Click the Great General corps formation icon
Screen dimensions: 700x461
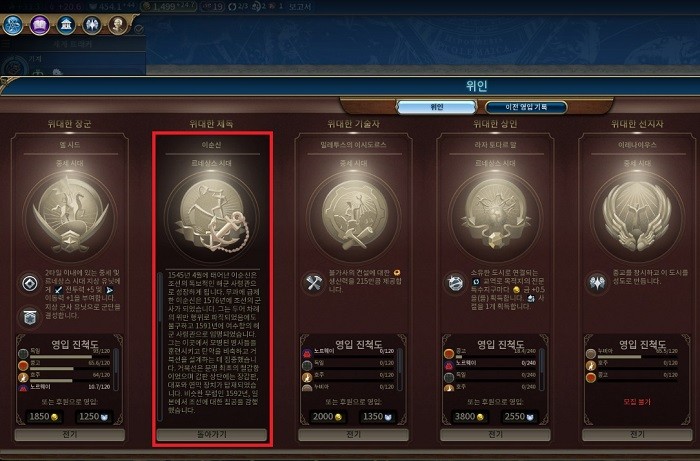pyautogui.click(x=30, y=317)
